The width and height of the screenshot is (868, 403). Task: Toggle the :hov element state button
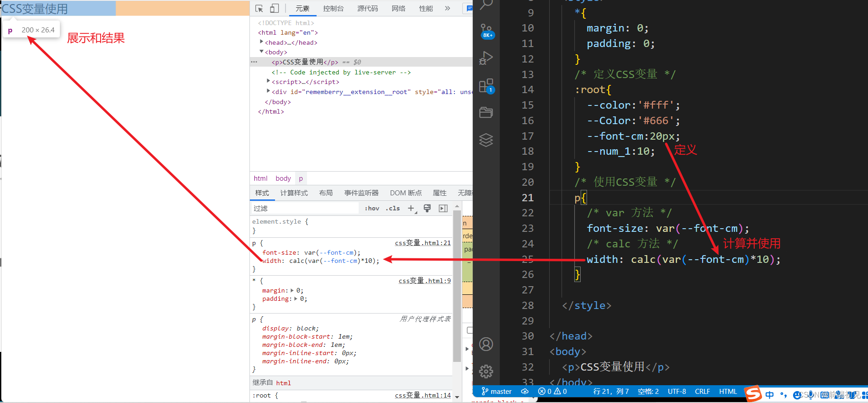(x=372, y=208)
